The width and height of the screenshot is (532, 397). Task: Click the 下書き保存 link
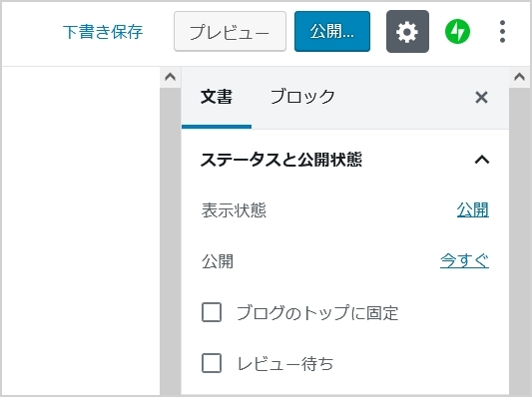tap(103, 32)
